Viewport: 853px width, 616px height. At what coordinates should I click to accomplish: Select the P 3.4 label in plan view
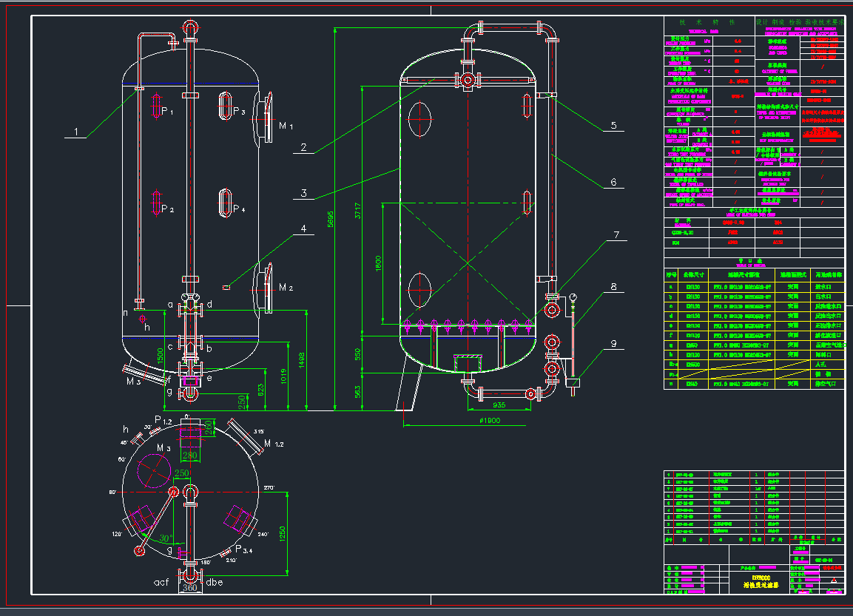245,548
